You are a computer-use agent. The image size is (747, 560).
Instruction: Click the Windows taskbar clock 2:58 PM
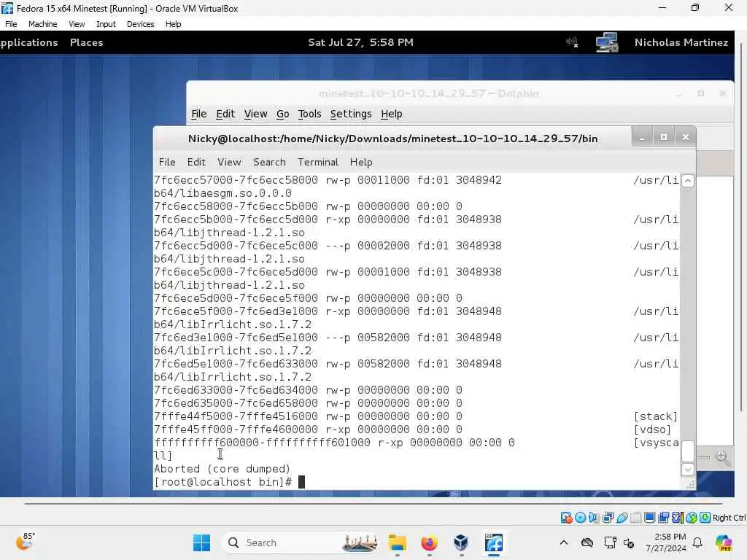click(666, 542)
